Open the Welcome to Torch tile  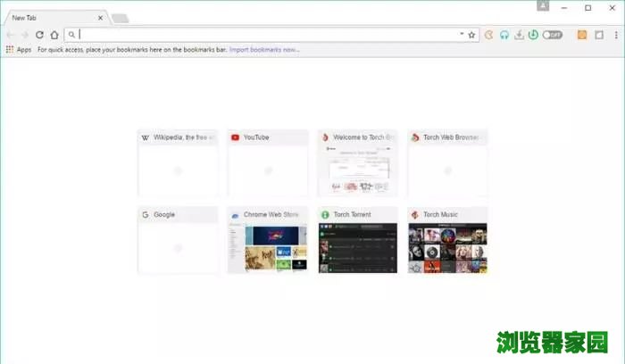358,163
